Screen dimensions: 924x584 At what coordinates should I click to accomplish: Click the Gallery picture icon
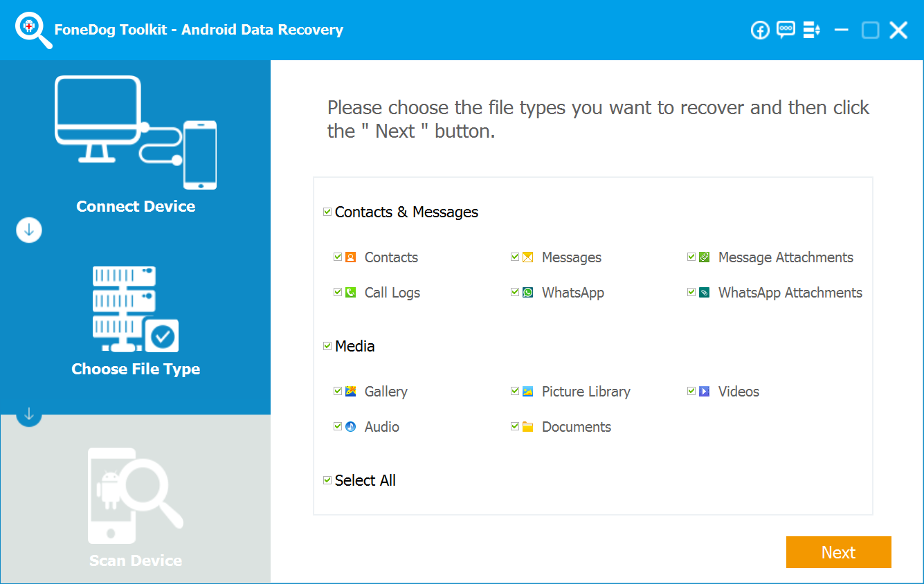tap(351, 392)
